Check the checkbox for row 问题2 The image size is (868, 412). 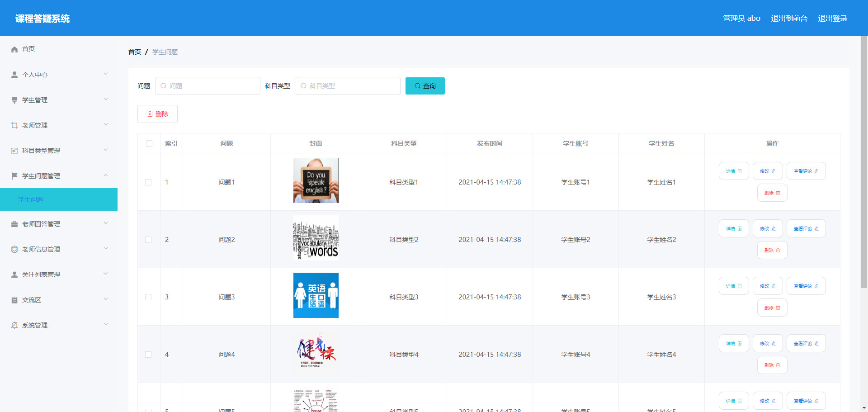[x=148, y=240]
